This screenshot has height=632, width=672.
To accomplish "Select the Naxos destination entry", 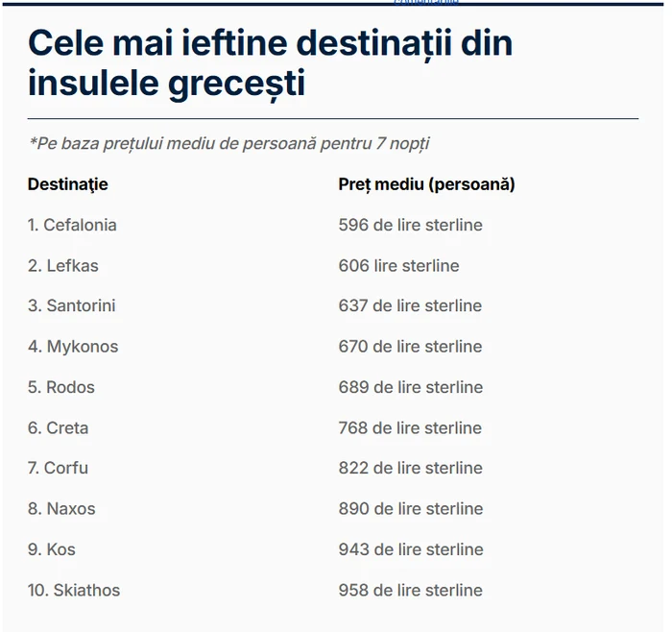I will click(61, 508).
